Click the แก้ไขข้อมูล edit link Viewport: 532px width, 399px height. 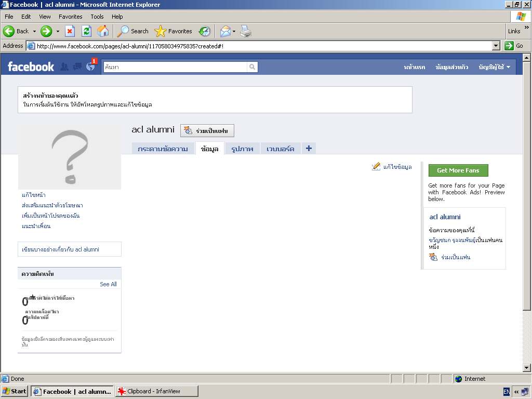pyautogui.click(x=397, y=167)
